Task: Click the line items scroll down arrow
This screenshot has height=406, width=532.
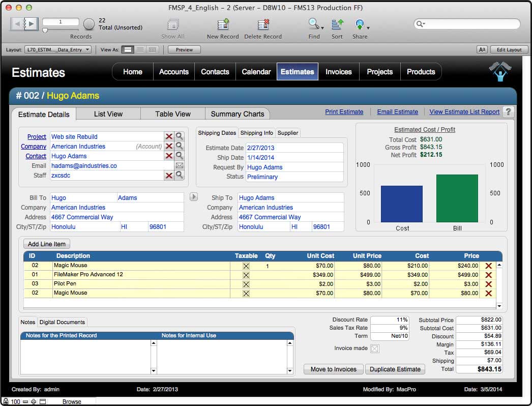Action: pyautogui.click(x=499, y=306)
